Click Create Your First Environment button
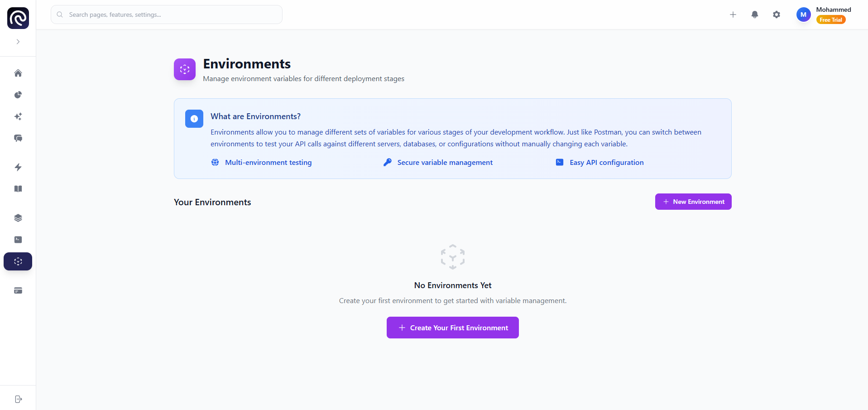This screenshot has width=868, height=410. [452, 328]
